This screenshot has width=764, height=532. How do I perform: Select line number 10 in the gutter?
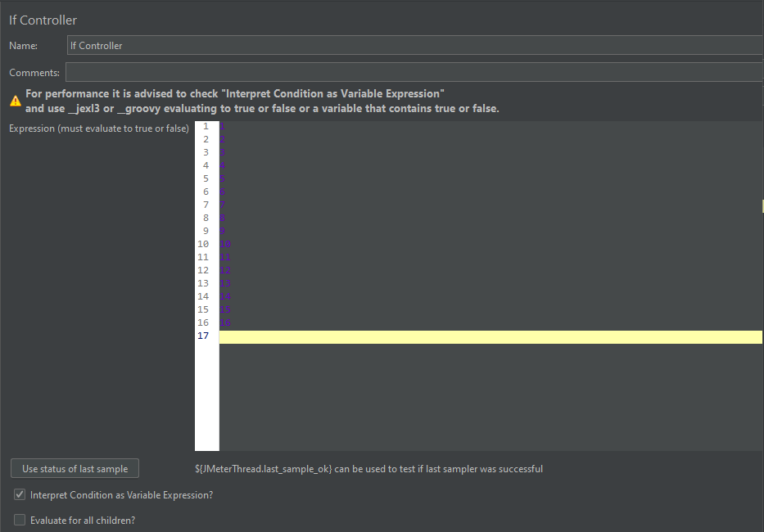203,244
